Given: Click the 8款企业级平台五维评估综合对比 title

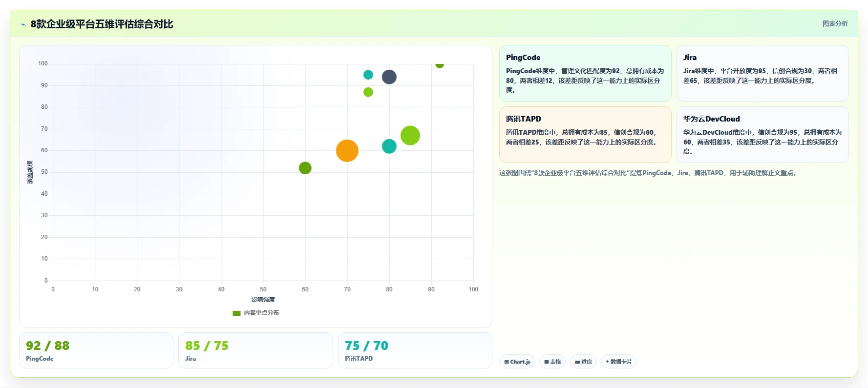Looking at the screenshot, I should [x=102, y=24].
